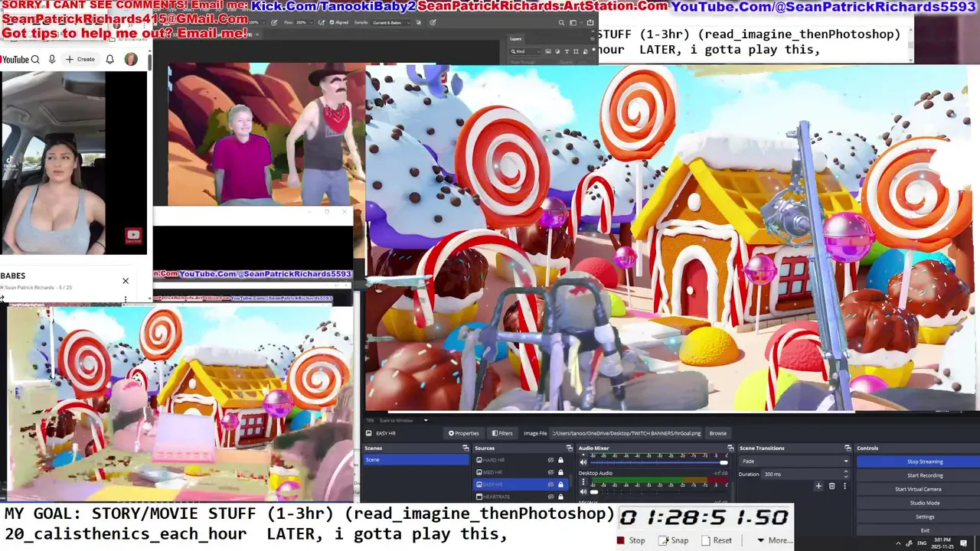This screenshot has width=980, height=551.
Task: Open YouTube account avatar menu
Action: coord(131,59)
